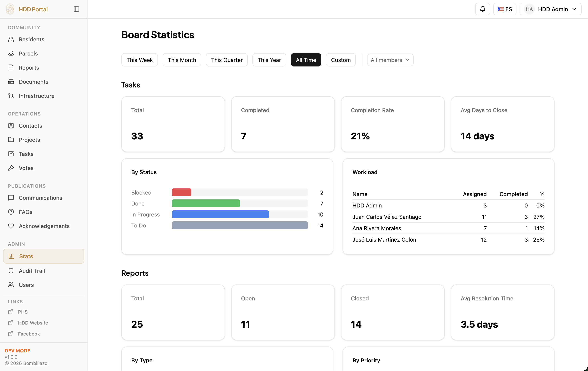Switch language using the ES flag button
The image size is (588, 371).
pos(505,9)
